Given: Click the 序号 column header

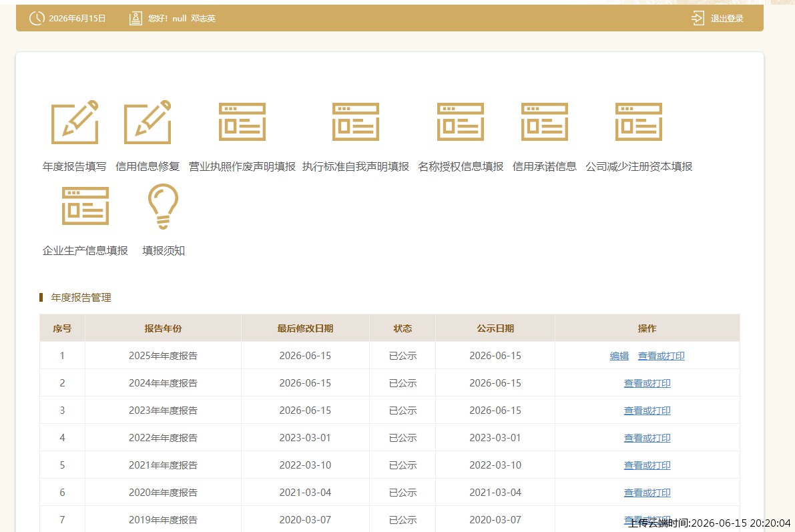Looking at the screenshot, I should pyautogui.click(x=62, y=328).
